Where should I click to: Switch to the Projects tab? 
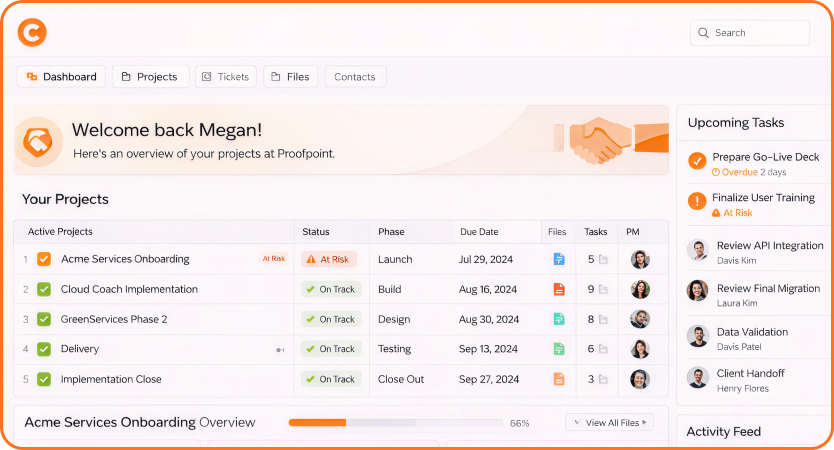pos(149,77)
